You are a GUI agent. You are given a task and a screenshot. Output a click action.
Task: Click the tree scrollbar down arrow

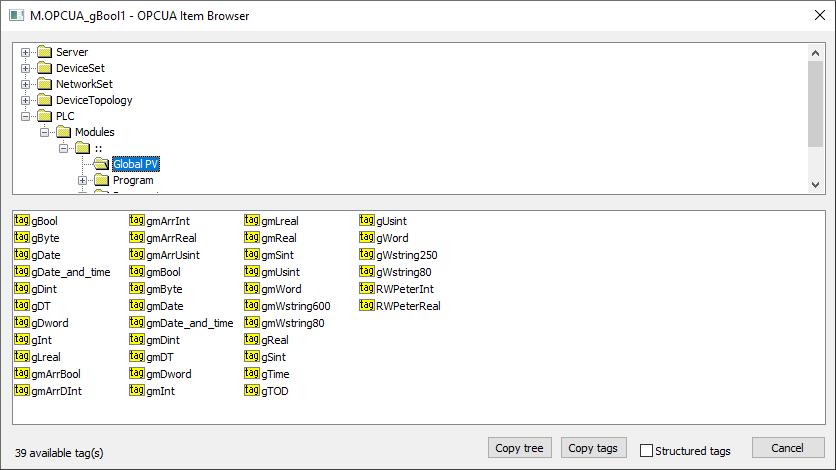pos(815,185)
